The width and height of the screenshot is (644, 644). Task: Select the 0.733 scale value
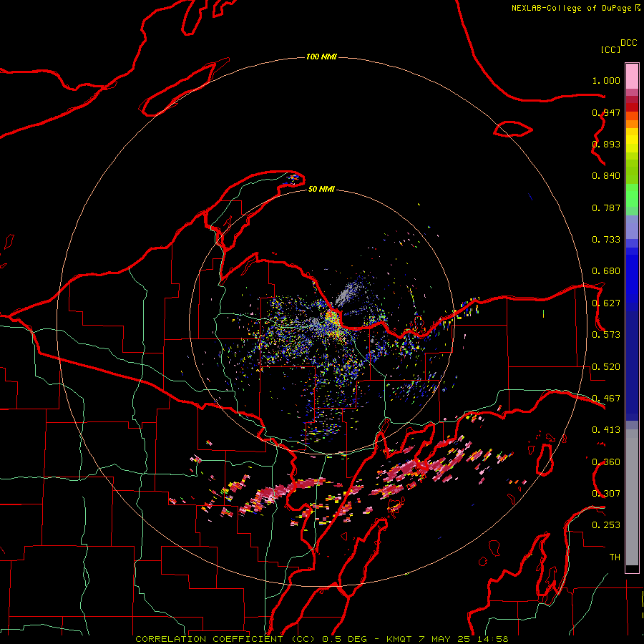pos(606,240)
